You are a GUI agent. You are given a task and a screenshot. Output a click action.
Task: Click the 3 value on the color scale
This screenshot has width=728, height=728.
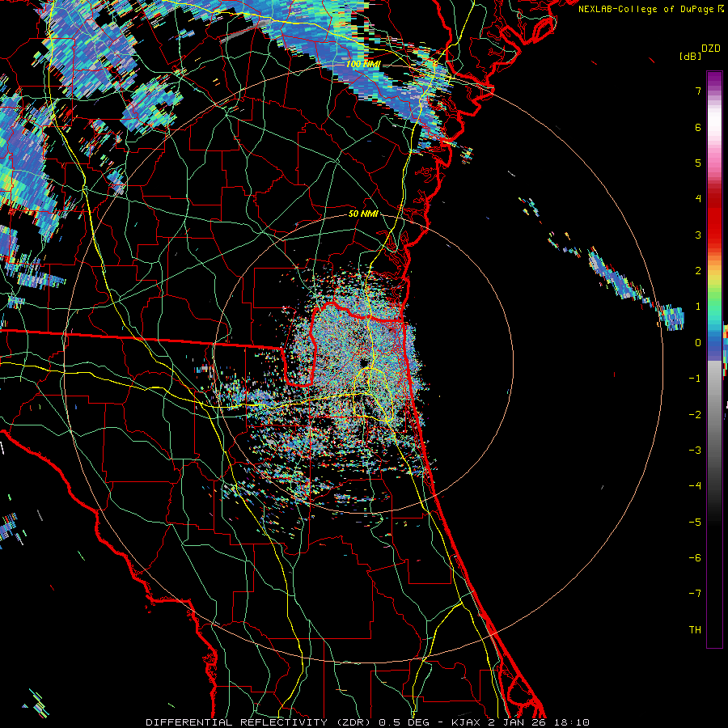[x=698, y=235]
